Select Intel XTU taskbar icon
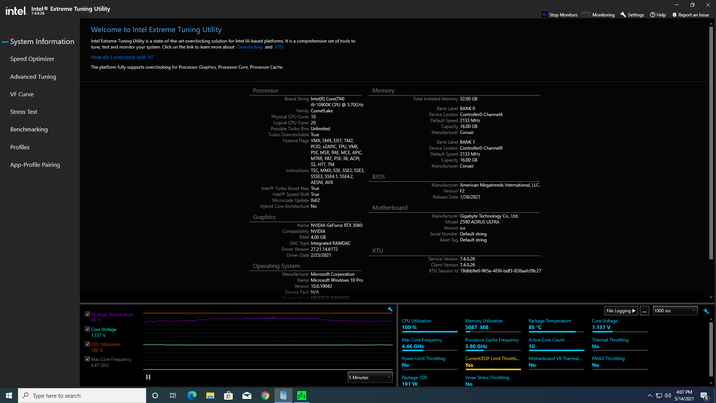This screenshot has width=716, height=403. click(x=283, y=395)
